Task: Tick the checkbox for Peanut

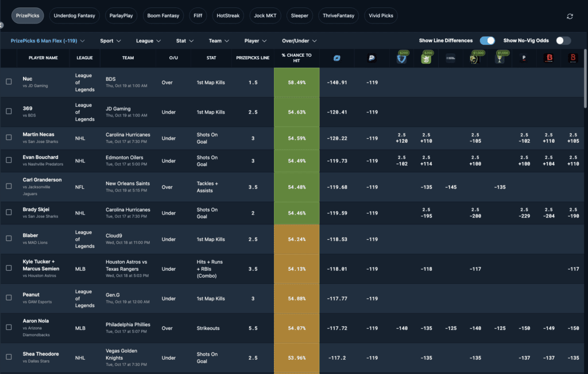Action: pyautogui.click(x=9, y=298)
